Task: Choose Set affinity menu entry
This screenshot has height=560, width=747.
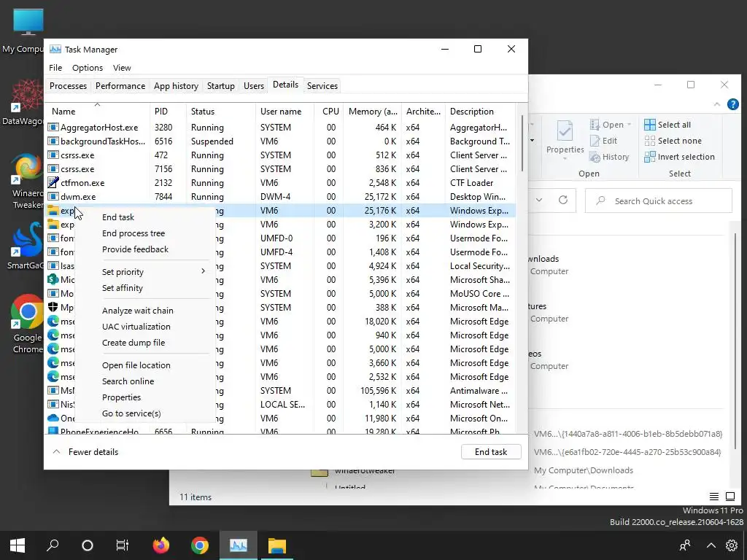Action: point(122,287)
